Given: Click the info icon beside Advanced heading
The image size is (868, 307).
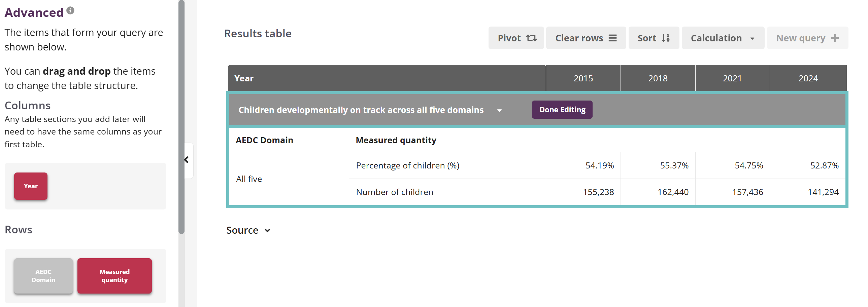Looking at the screenshot, I should click(x=70, y=10).
